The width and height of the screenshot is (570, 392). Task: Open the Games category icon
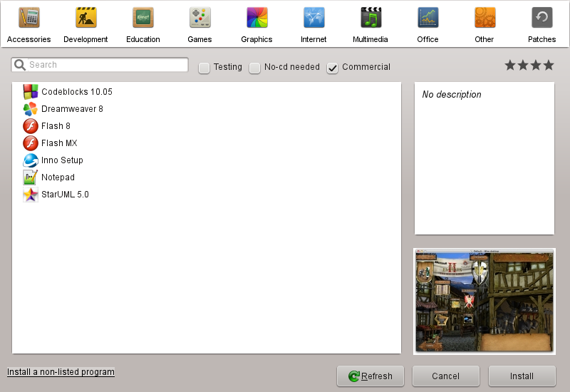200,17
